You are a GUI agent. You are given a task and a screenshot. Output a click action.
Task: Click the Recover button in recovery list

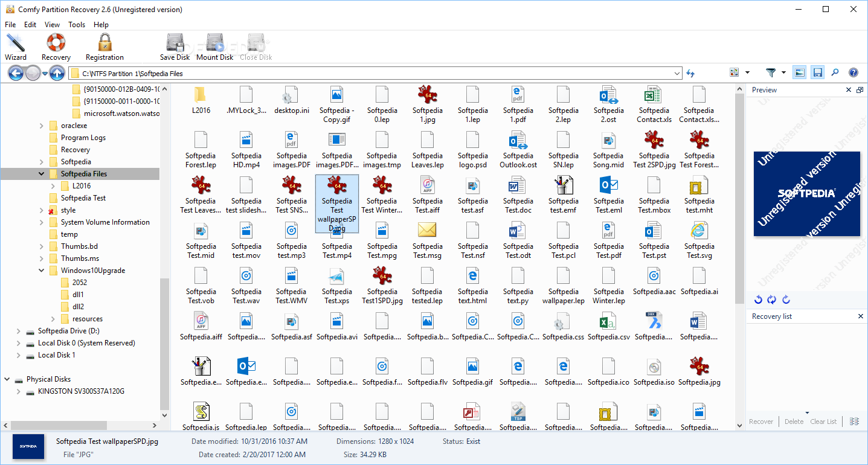761,422
